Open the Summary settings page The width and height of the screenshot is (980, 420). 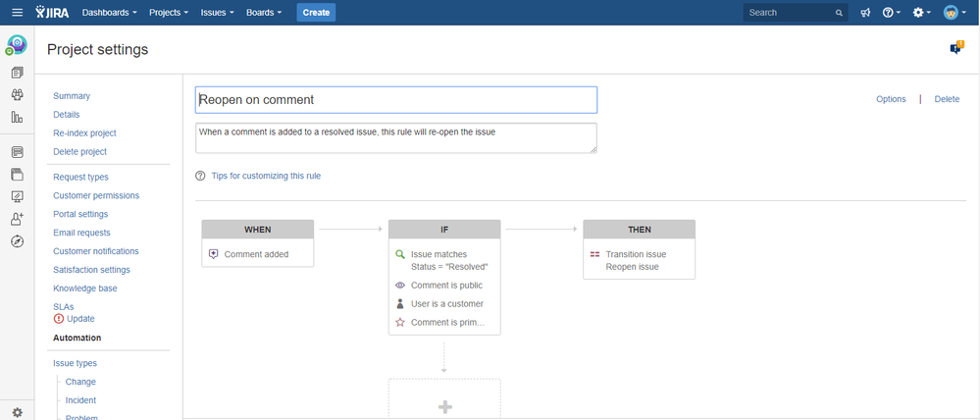coord(72,96)
